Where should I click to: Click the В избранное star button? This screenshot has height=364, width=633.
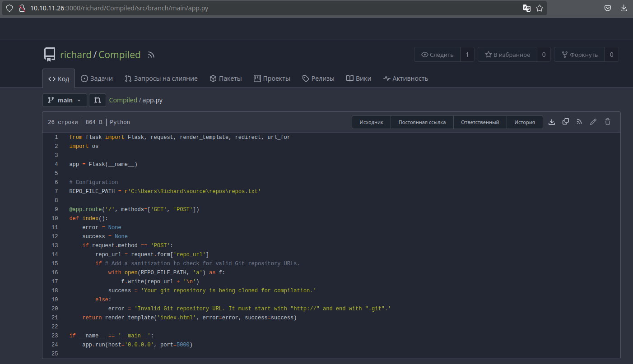(x=507, y=55)
